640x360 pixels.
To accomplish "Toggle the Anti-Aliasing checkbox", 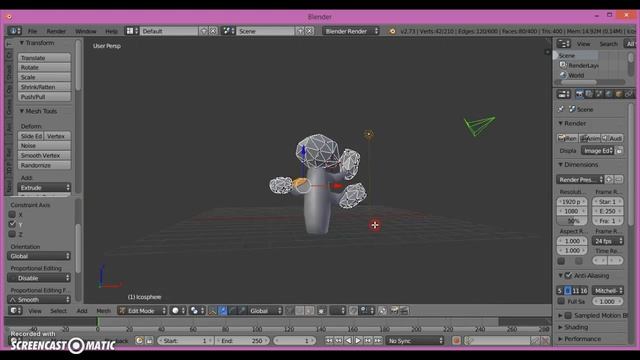I will (569, 276).
